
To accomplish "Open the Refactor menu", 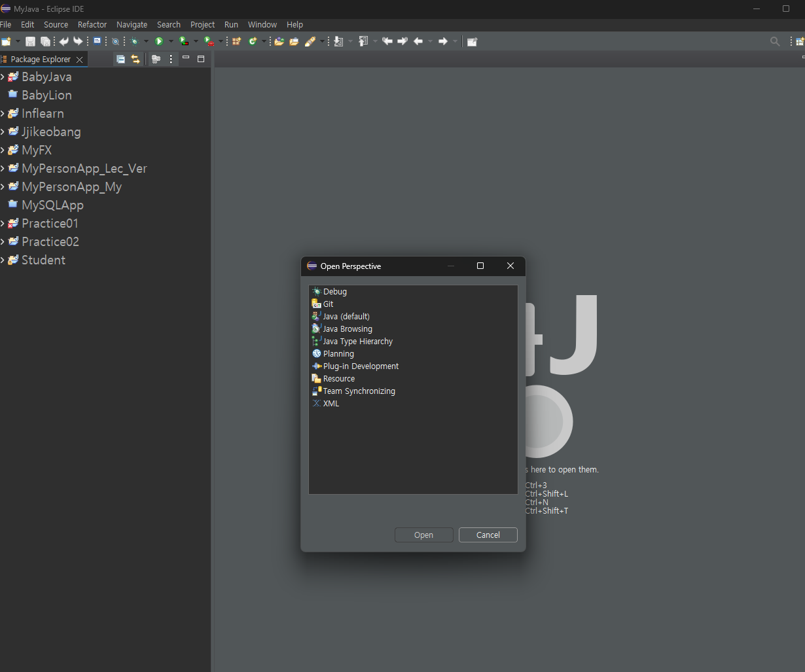I will click(92, 24).
